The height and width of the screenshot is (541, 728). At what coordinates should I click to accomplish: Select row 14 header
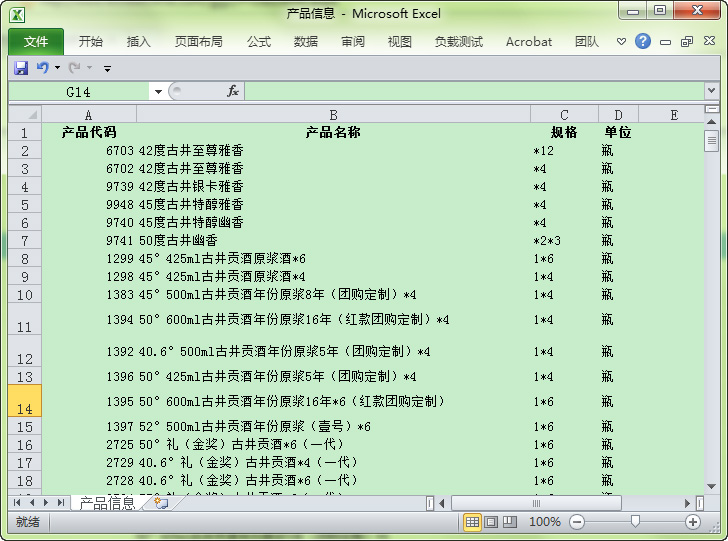tap(25, 401)
